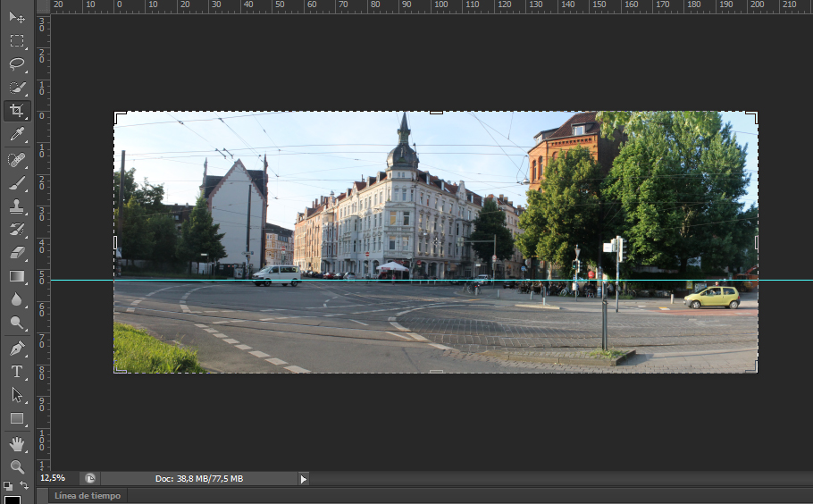Select the Horizontal Type tool
This screenshot has width=813, height=504.
coord(17,372)
